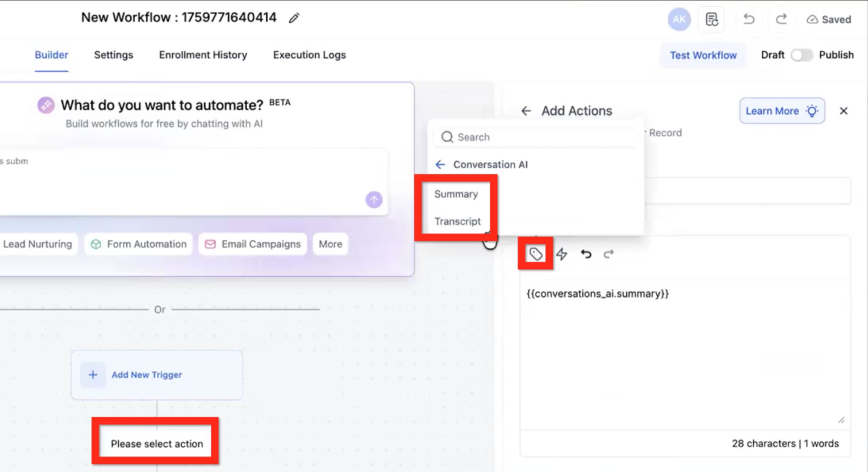Click the AK avatar circle
The width and height of the screenshot is (868, 472).
[679, 19]
